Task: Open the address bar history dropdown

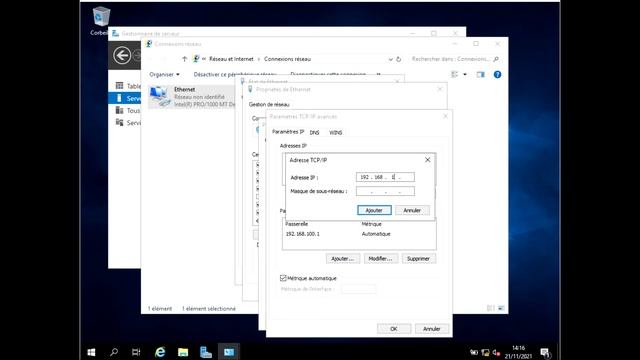Action: coord(391,59)
